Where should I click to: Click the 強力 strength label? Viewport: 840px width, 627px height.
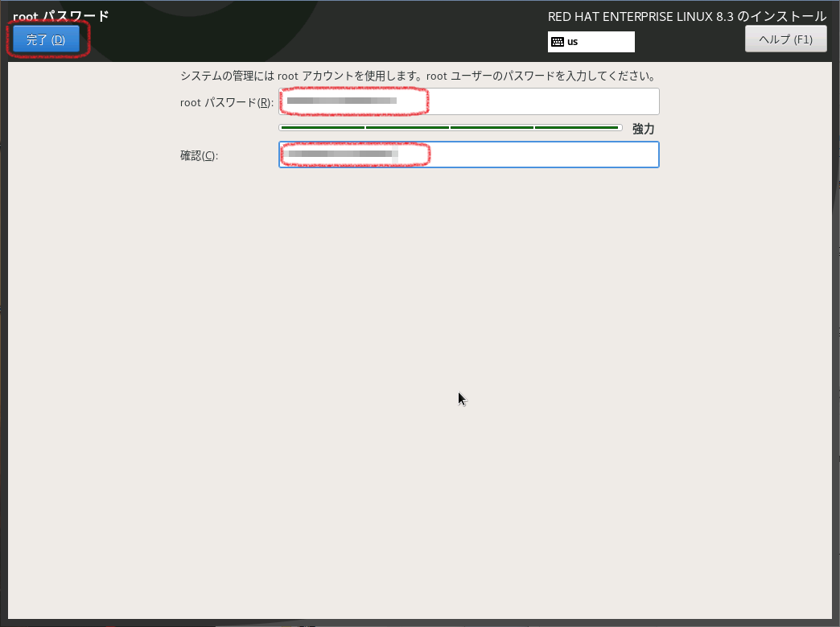tap(643, 129)
